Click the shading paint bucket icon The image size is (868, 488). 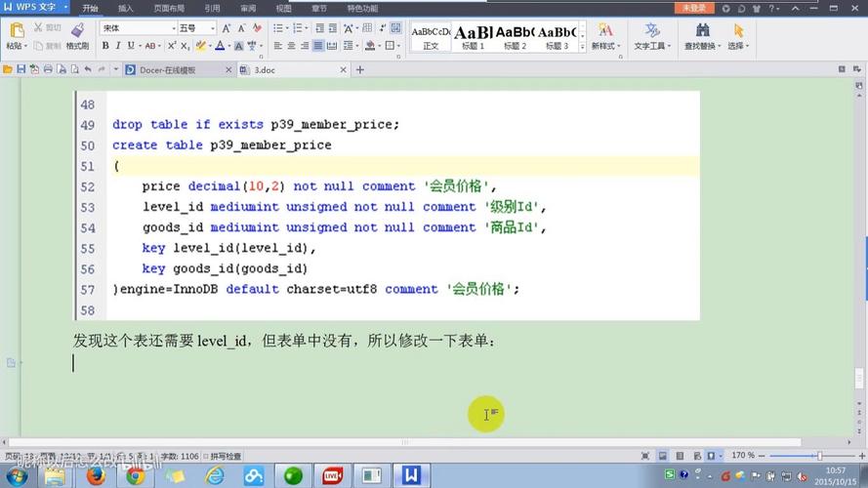pyautogui.click(x=370, y=46)
